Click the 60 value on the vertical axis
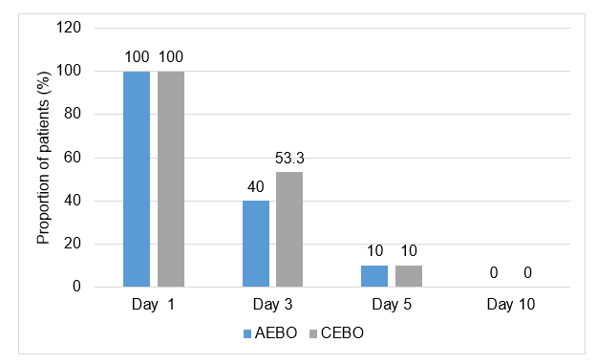The height and width of the screenshot is (364, 597). (73, 158)
